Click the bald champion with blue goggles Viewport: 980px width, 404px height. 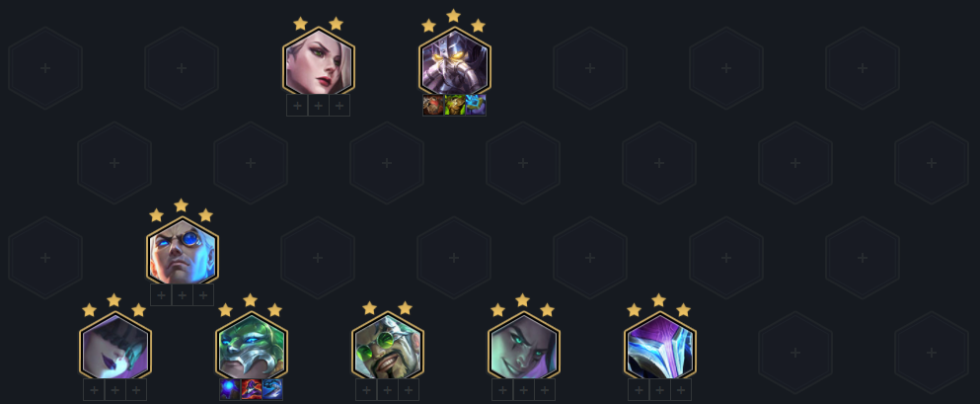point(182,252)
